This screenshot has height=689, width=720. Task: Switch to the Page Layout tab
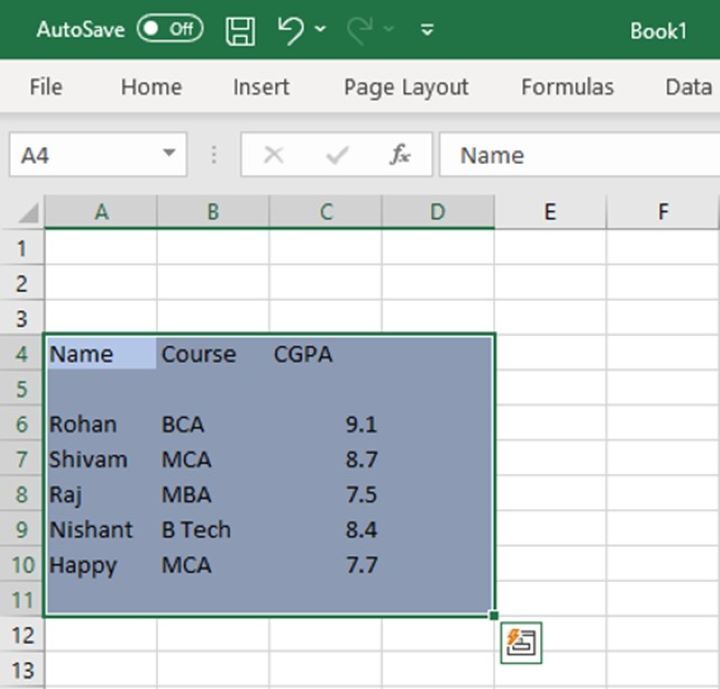[x=406, y=87]
